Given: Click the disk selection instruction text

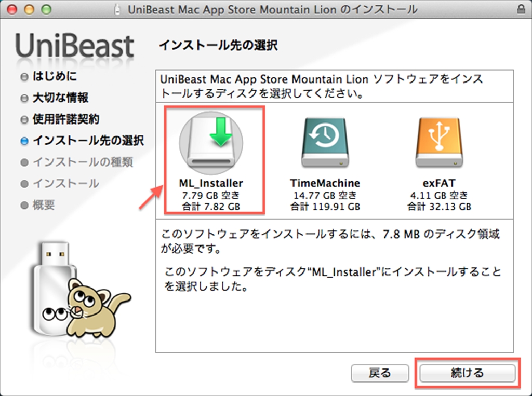Looking at the screenshot, I should (321, 86).
